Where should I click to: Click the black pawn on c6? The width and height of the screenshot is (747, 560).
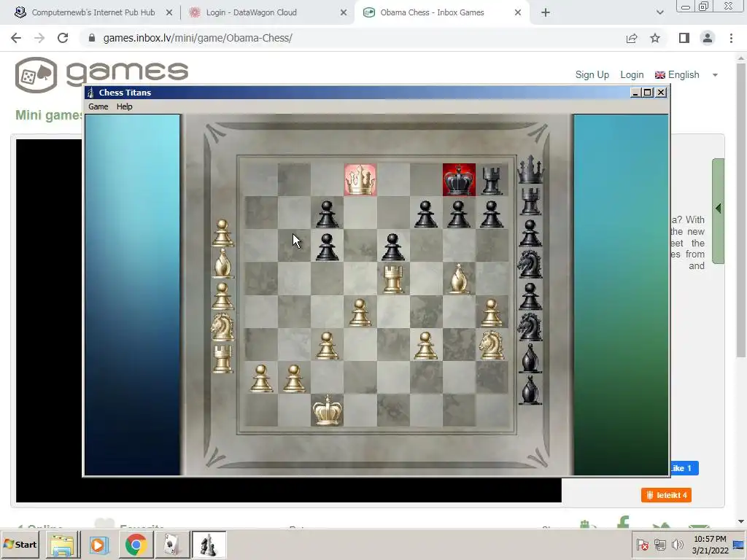click(x=328, y=246)
